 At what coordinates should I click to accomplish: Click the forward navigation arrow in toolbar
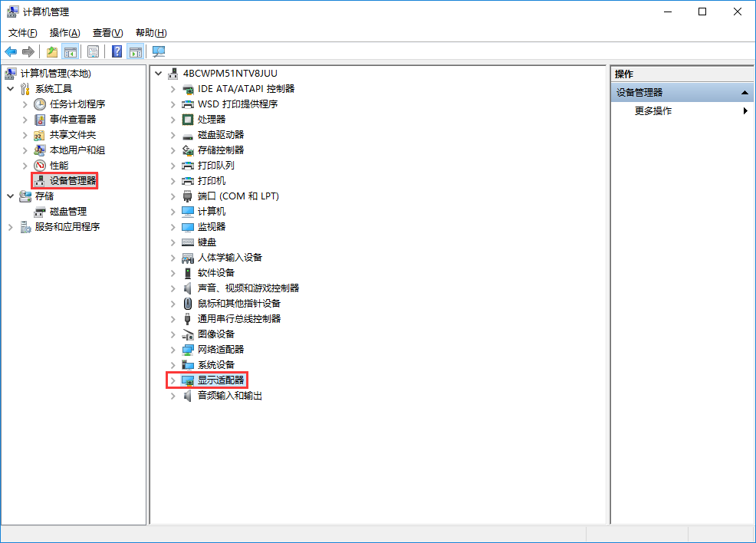click(28, 51)
